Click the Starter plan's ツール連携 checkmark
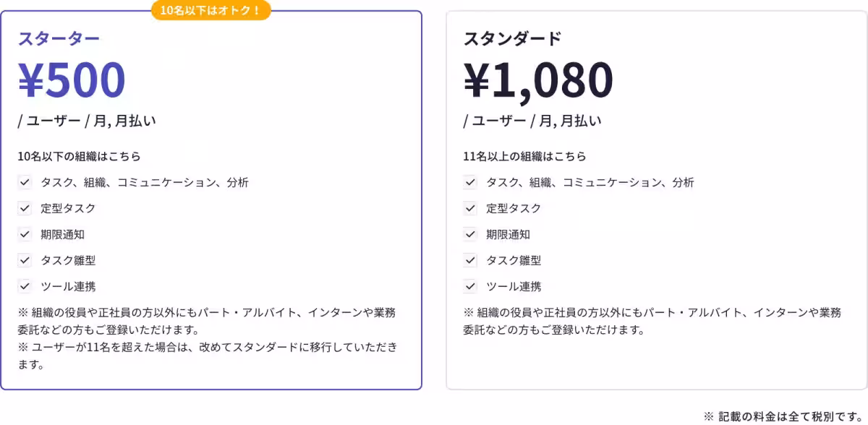Viewport: 868px width, 425px height. point(25,286)
